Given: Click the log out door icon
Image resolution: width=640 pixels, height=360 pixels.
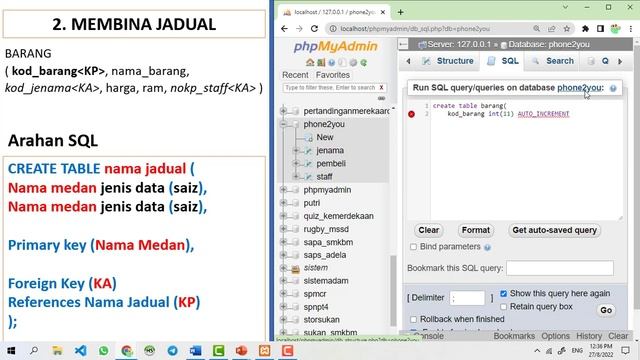Looking at the screenshot, I should (321, 62).
